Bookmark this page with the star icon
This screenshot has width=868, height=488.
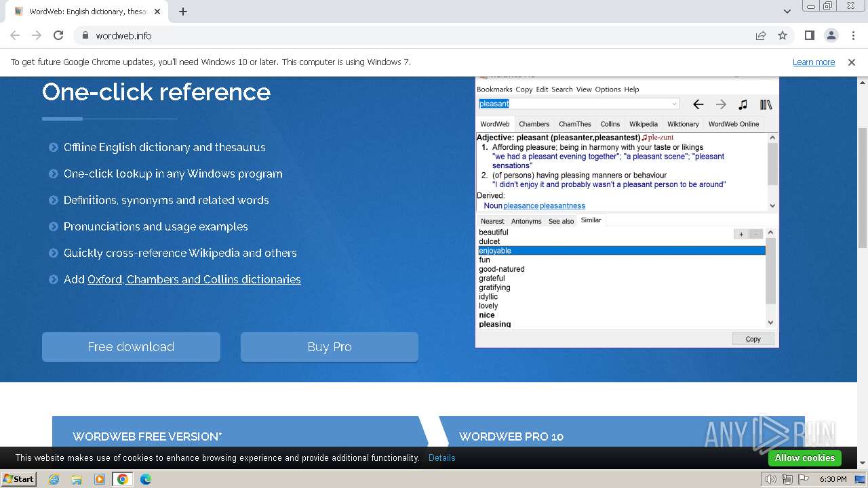[x=783, y=35]
